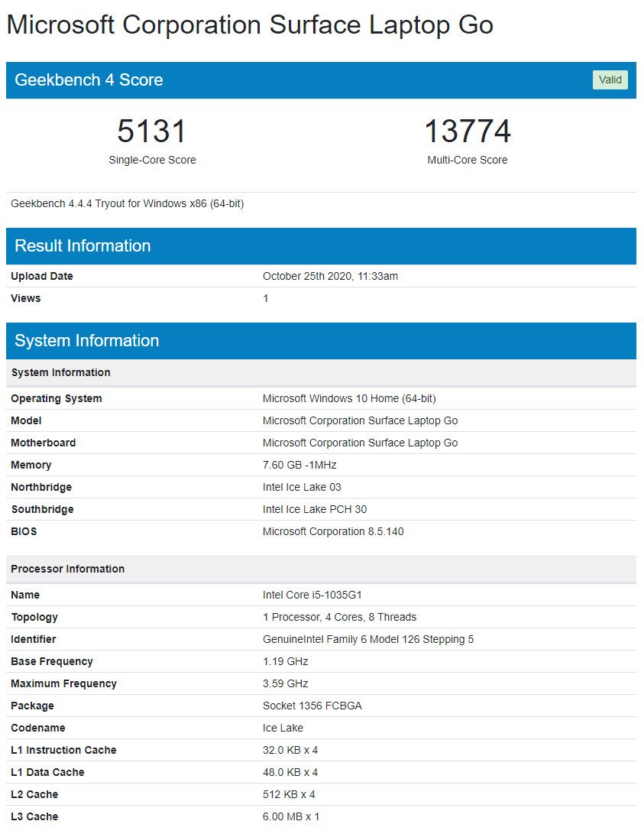Screen dimensions: 644x834
Task: Click the 48.0 KB x 4 value
Action: (290, 772)
